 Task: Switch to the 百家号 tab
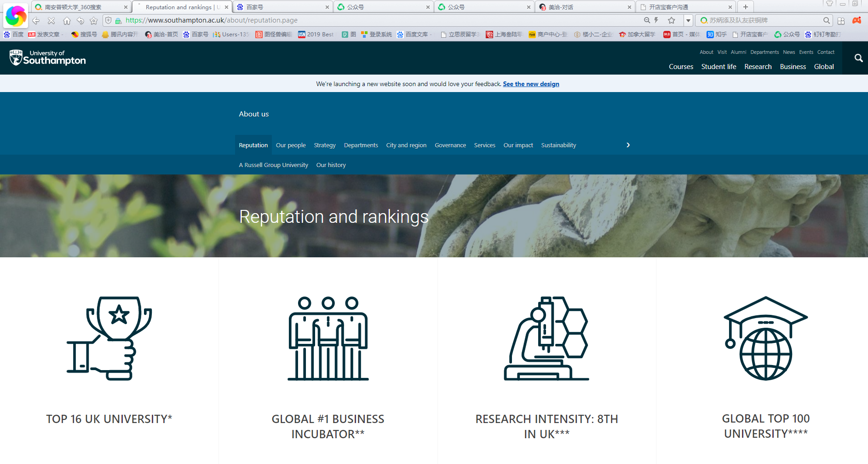[x=284, y=7]
